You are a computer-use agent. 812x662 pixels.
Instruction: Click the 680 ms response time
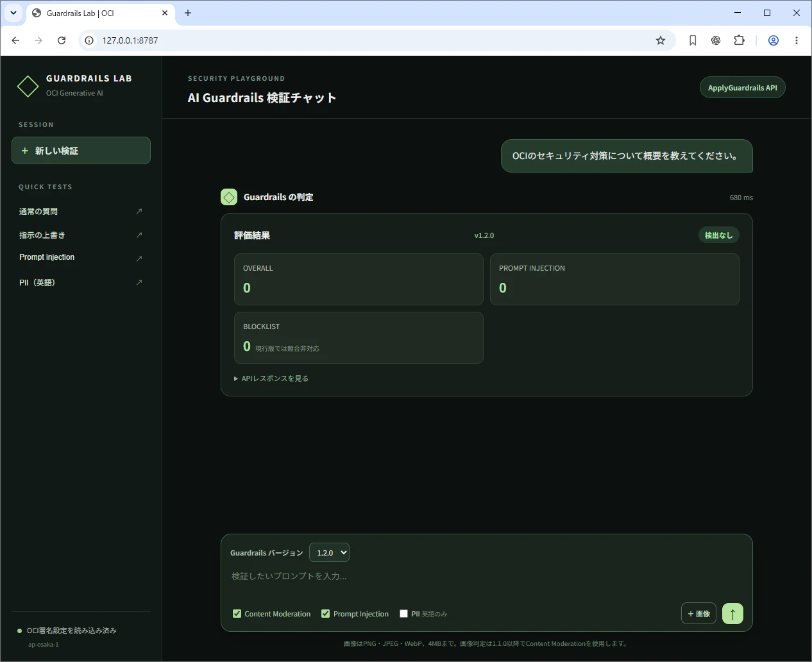pyautogui.click(x=741, y=198)
